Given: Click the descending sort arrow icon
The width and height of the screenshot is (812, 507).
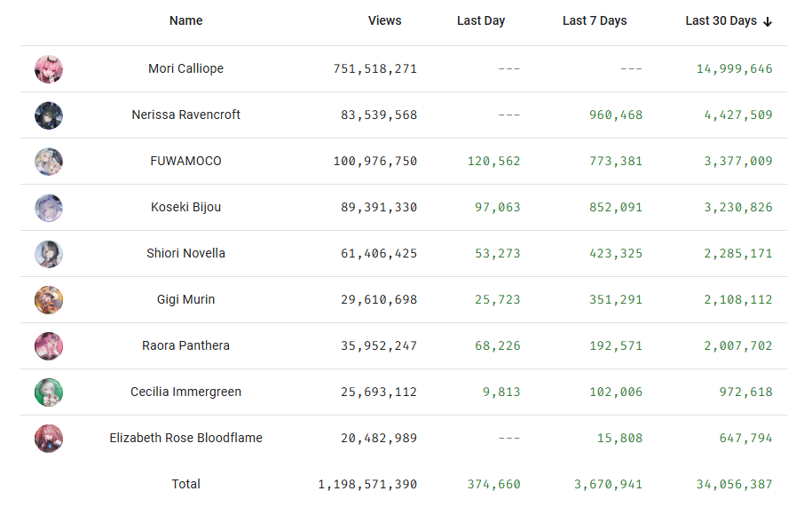Looking at the screenshot, I should click(768, 21).
